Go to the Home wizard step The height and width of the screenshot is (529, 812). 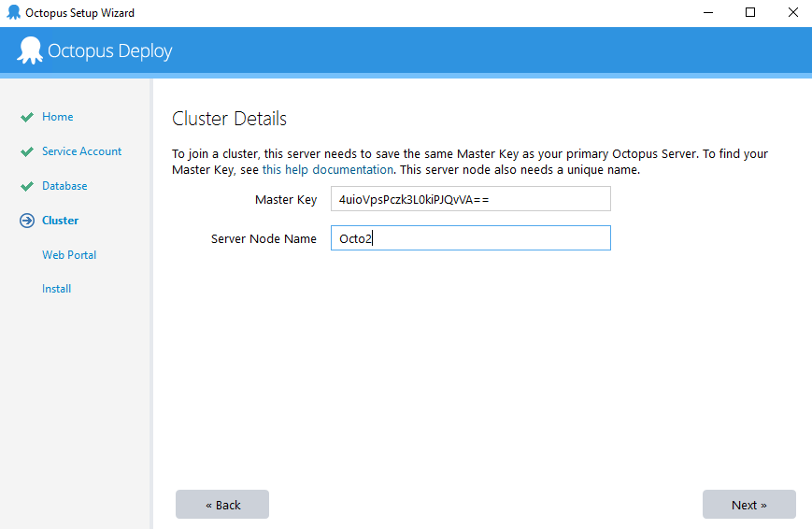tap(57, 117)
